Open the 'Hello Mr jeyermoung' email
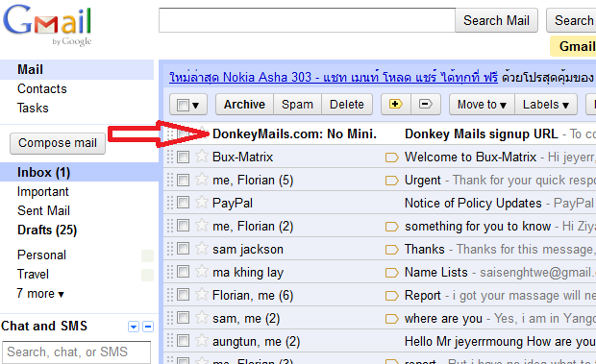This screenshot has height=364, width=596. coord(380,341)
